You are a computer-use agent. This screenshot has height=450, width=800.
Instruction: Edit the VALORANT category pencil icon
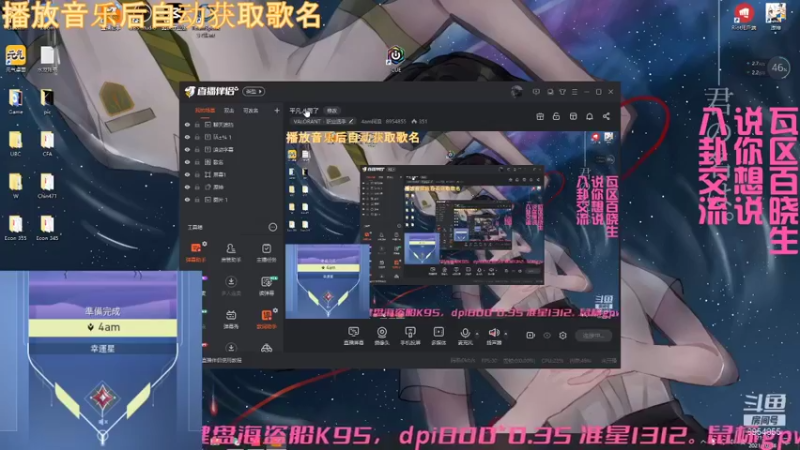point(351,121)
